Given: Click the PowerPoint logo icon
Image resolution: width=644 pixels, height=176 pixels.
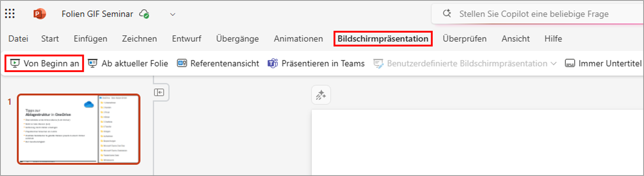Looking at the screenshot, I should (x=39, y=14).
